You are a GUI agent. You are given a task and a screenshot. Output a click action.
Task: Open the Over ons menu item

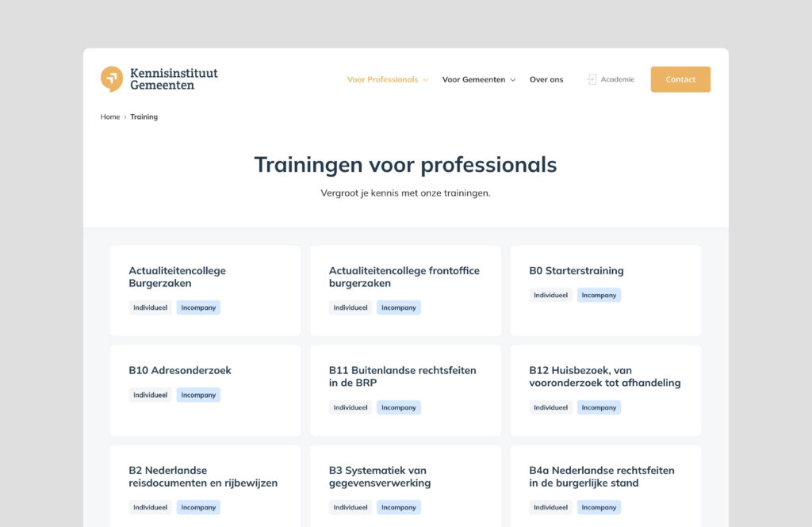546,79
